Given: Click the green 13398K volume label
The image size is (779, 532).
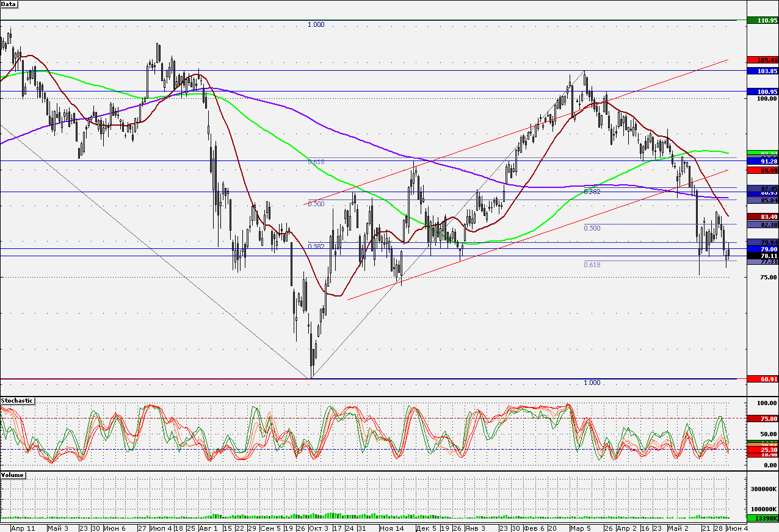Looking at the screenshot, I should click(x=763, y=518).
